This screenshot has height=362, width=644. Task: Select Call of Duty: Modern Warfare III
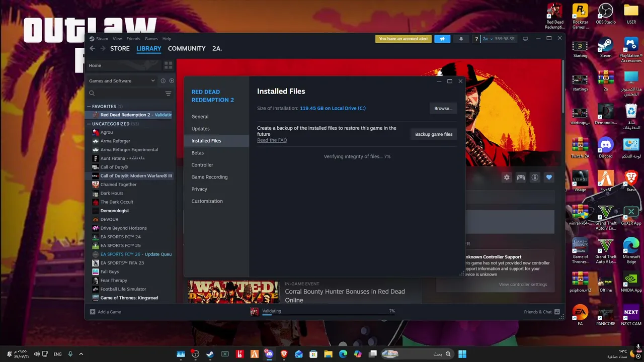[x=130, y=176]
